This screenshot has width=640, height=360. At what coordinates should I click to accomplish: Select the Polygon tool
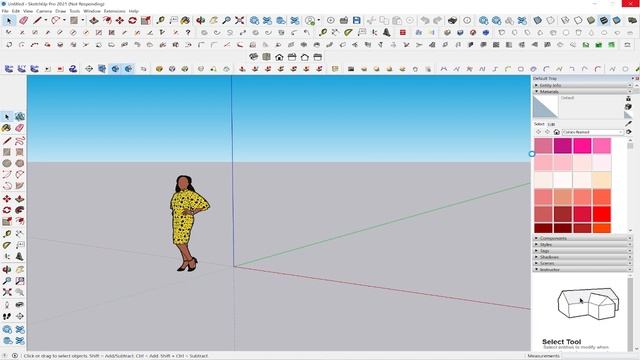[20, 163]
